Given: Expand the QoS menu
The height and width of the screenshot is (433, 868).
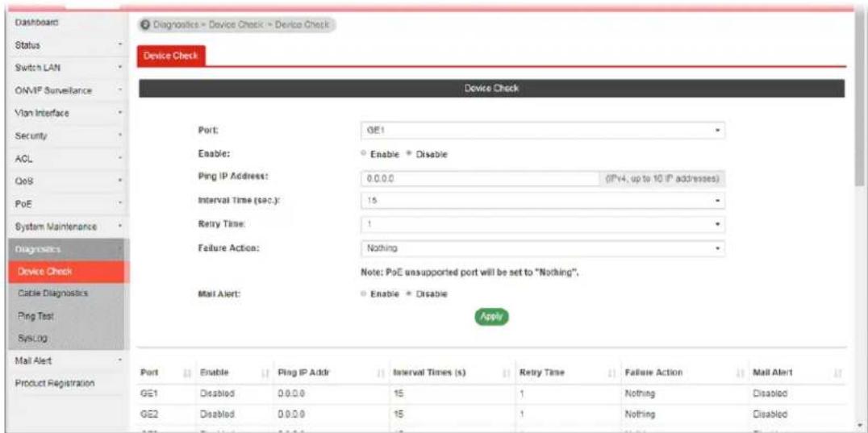Looking at the screenshot, I should pyautogui.click(x=69, y=181).
